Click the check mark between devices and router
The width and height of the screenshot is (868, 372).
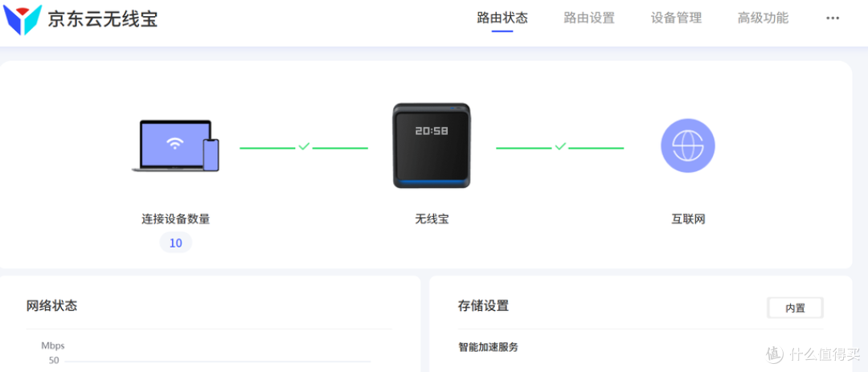[303, 146]
